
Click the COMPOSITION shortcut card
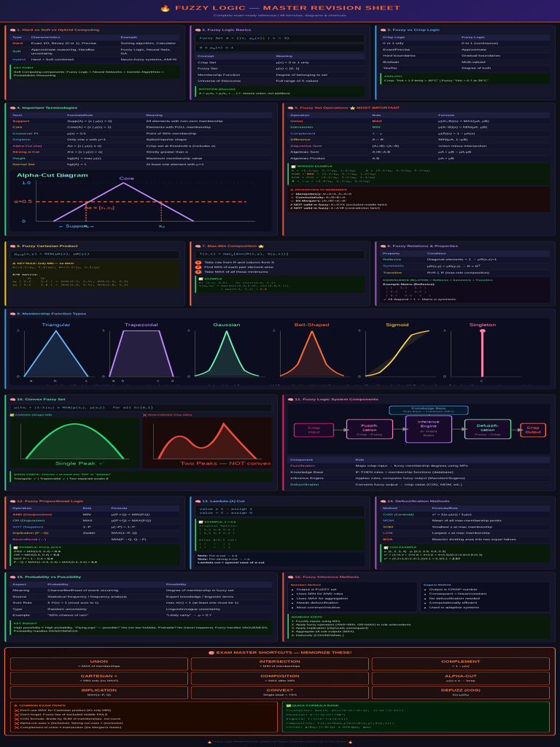click(x=280, y=678)
